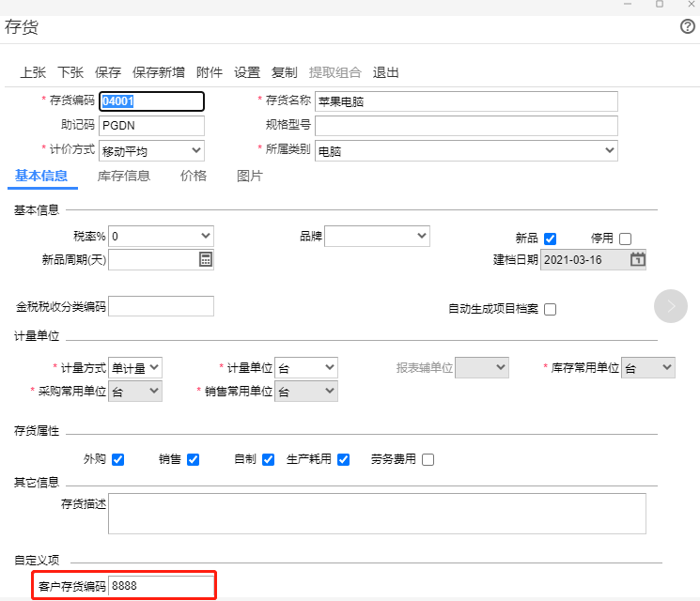Screen dimensions: 700x601
Task: Enable the 停用 checkbox
Action: (x=626, y=239)
